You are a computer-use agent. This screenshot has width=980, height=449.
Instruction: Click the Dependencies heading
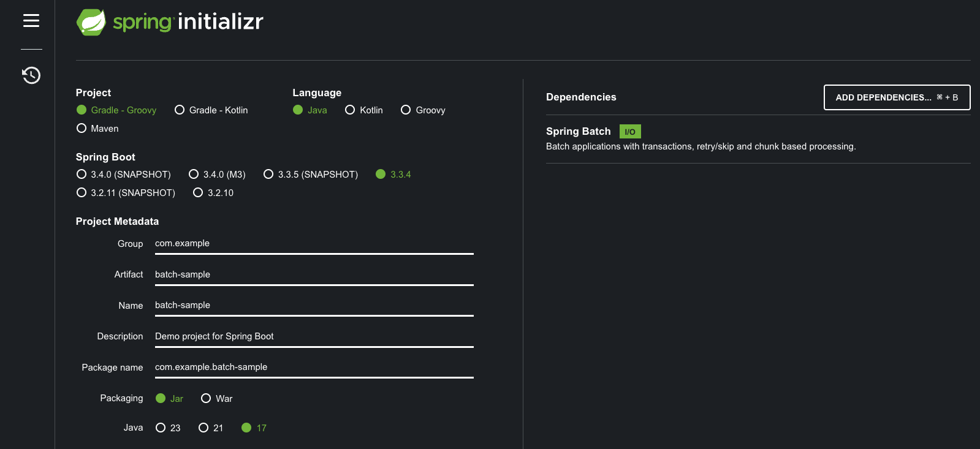581,97
